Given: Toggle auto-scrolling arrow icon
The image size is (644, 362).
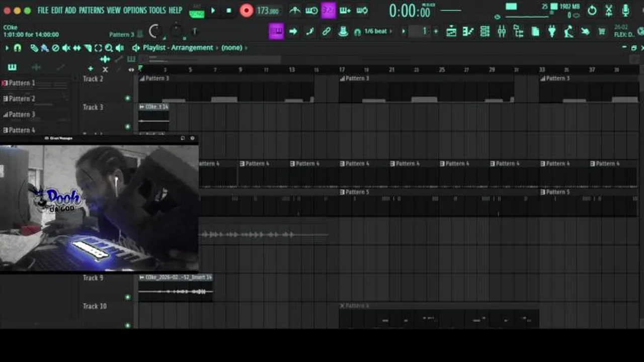Looking at the screenshot, I should click(293, 32).
